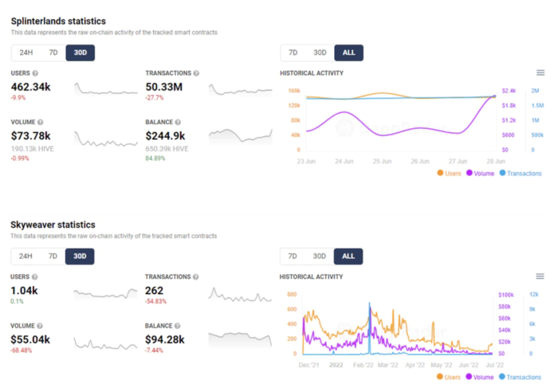Switch Splinterlands historical chart to 7D
558x392 pixels.
point(293,53)
